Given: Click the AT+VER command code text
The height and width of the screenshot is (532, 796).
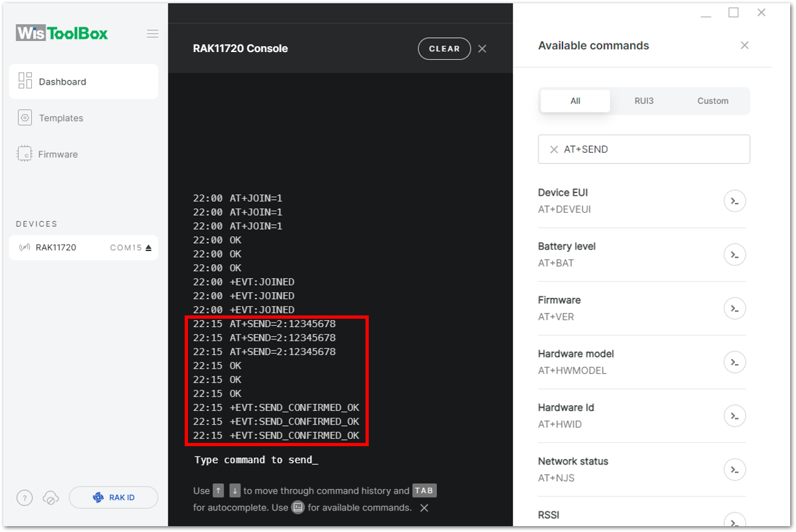Looking at the screenshot, I should point(556,317).
